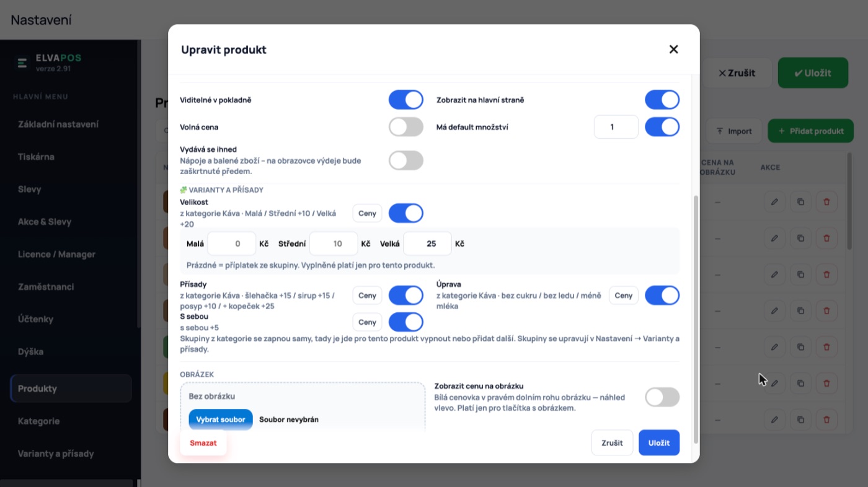This screenshot has width=868, height=487.
Task: Click the ELVAPOS logo icon in sidebar
Action: pos(22,63)
